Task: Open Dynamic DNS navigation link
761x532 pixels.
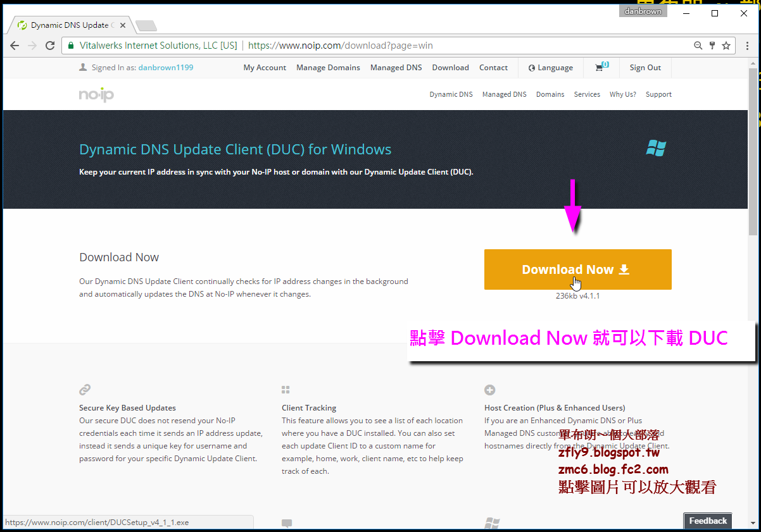Action: [x=451, y=94]
